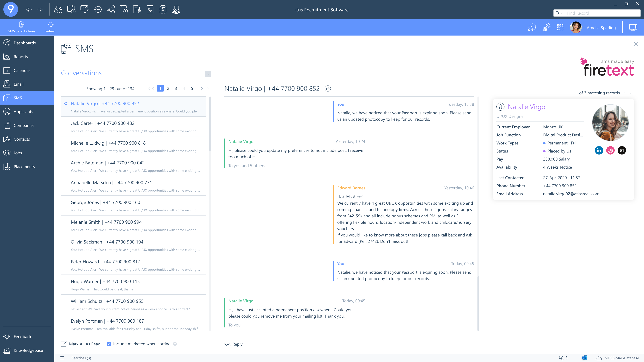Open SMS Send Failures
The image size is (644, 362).
pos(22,27)
